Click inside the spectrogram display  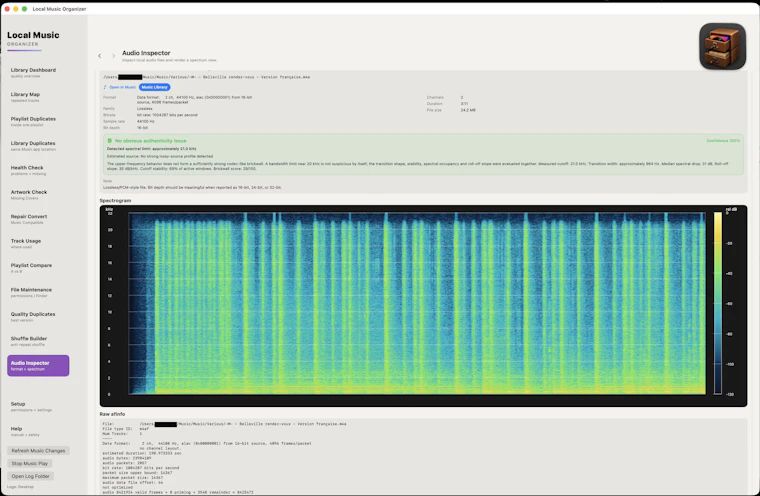pyautogui.click(x=417, y=304)
